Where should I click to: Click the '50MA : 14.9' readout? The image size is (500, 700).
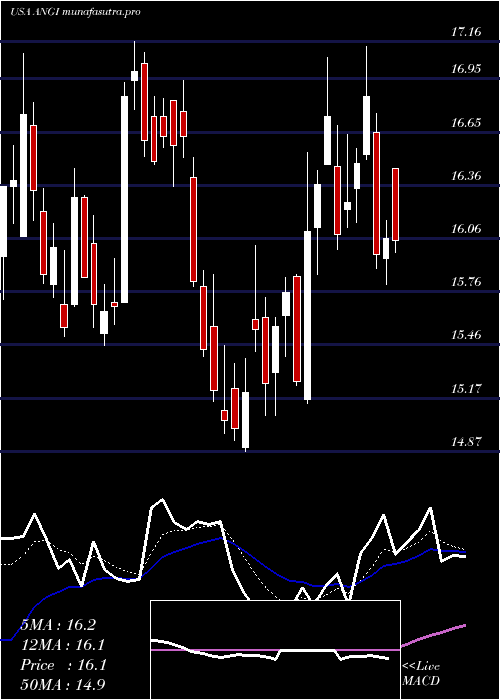click(63, 685)
